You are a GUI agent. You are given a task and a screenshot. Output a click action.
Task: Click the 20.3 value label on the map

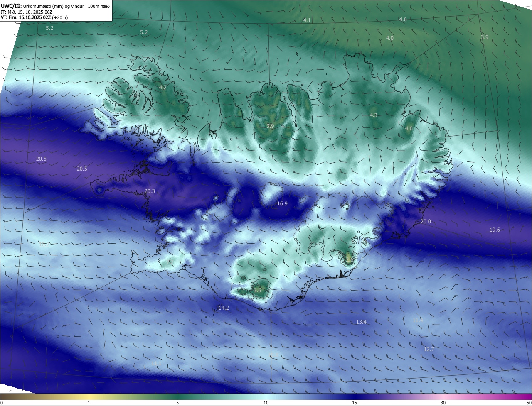(x=150, y=191)
